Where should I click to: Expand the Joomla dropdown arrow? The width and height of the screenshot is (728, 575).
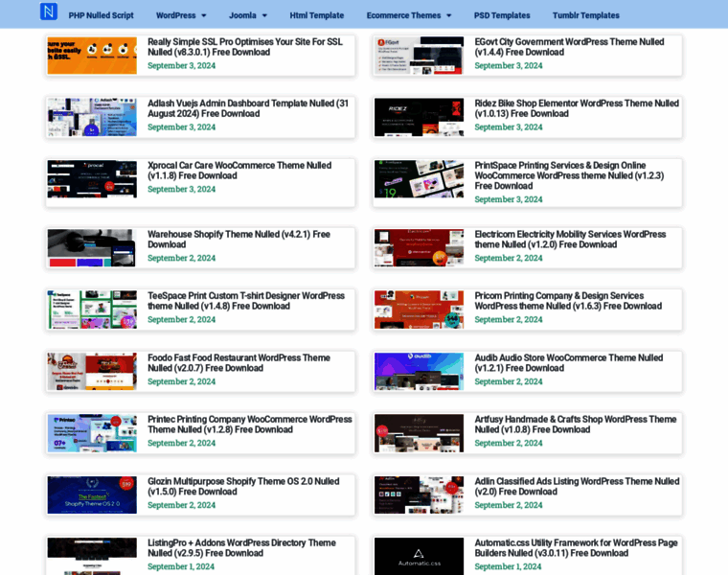tap(264, 15)
